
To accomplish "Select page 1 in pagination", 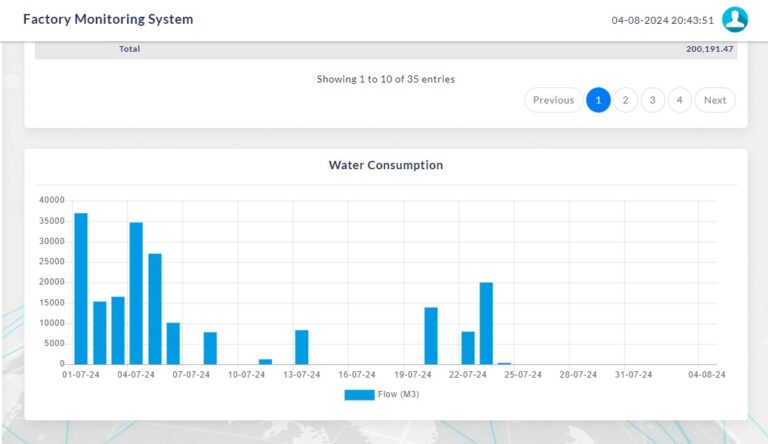I will point(598,100).
